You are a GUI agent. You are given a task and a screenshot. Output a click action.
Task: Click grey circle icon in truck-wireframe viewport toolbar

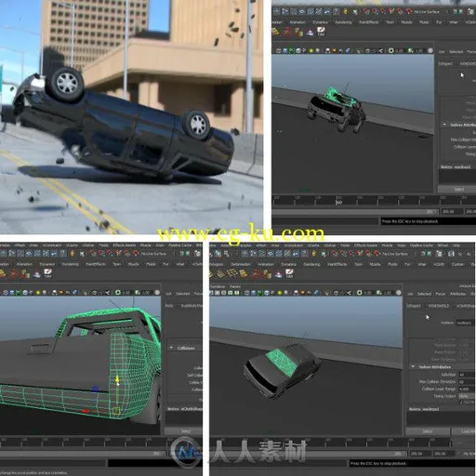[x=157, y=292]
